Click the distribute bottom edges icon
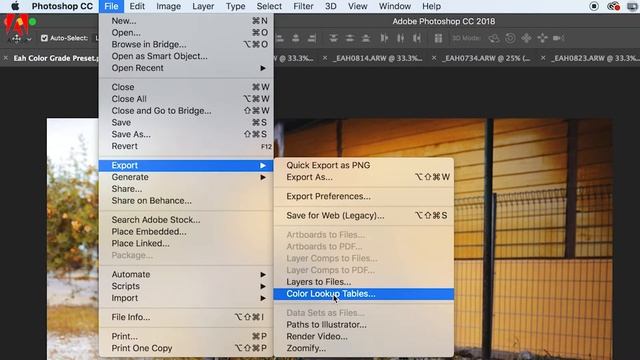640x360 pixels. [x=366, y=38]
